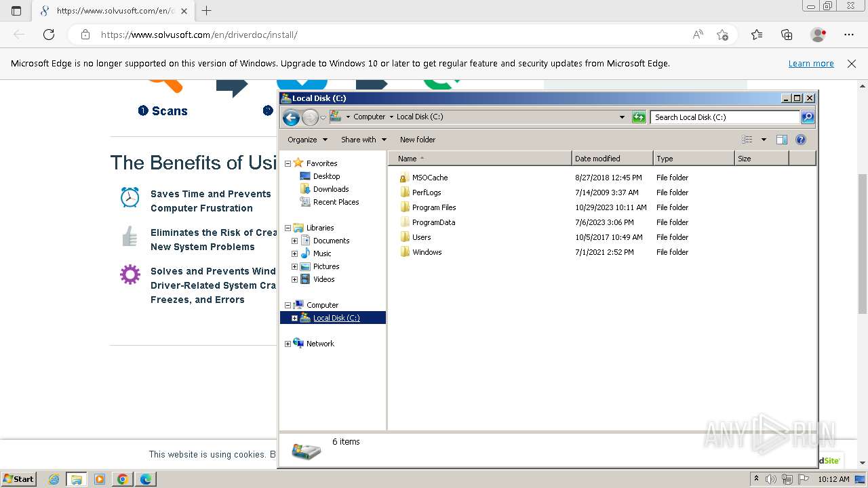Viewport: 868px width, 488px height.
Task: Select Downloads in Favorites
Action: [x=324, y=189]
